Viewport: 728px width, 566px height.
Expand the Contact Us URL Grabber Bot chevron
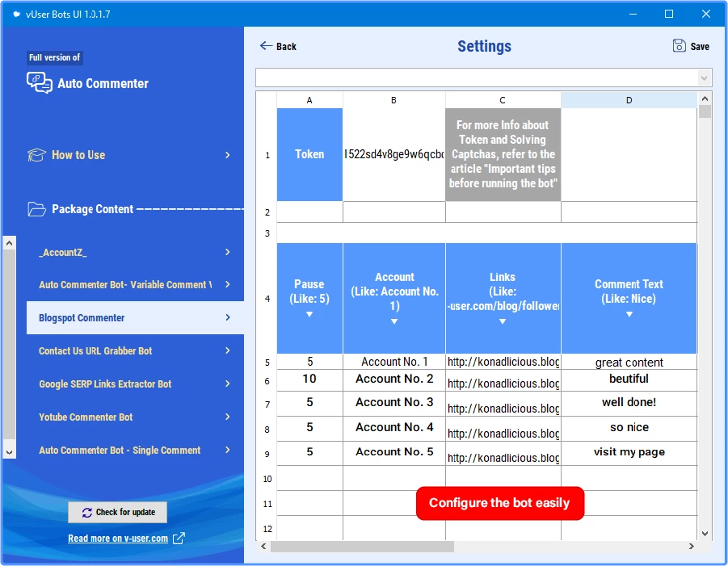coord(228,350)
